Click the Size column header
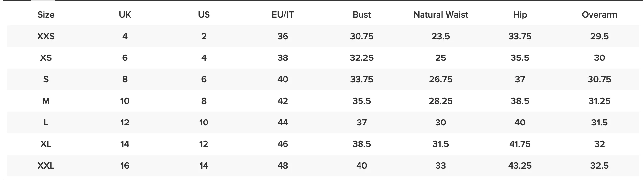Viewport: 644px width, 181px height. (46, 15)
